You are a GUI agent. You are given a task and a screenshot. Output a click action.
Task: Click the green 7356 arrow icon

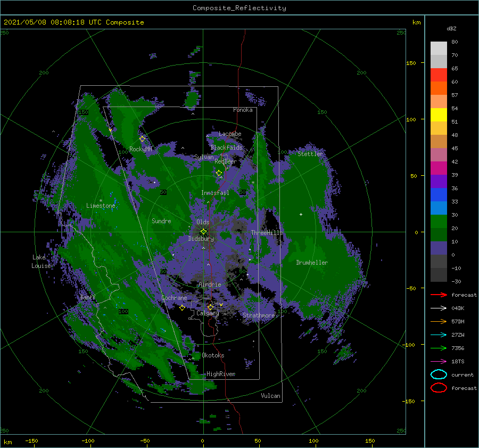[439, 348]
